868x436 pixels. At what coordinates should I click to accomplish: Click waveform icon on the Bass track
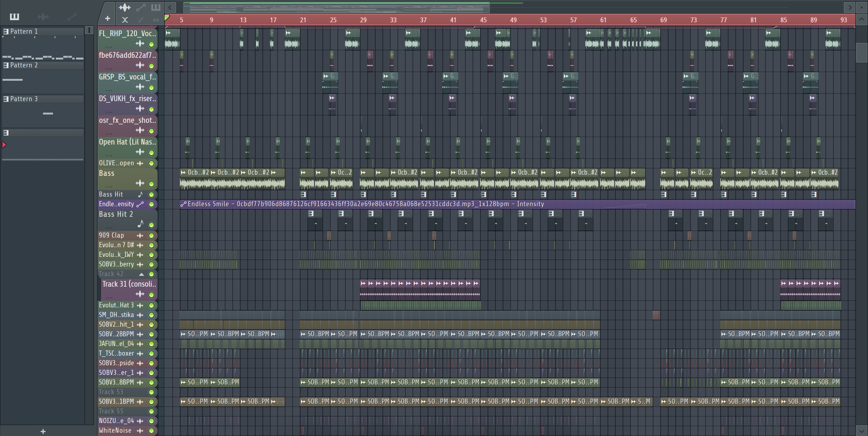click(x=140, y=183)
